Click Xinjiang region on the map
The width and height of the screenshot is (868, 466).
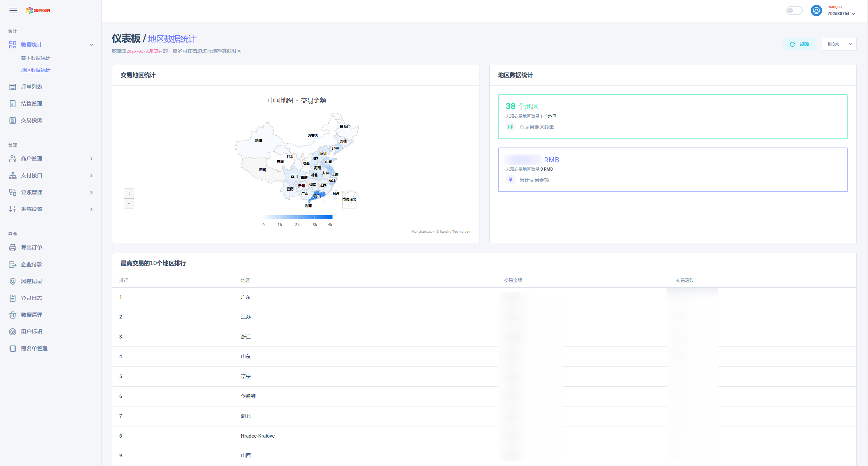pos(258,141)
